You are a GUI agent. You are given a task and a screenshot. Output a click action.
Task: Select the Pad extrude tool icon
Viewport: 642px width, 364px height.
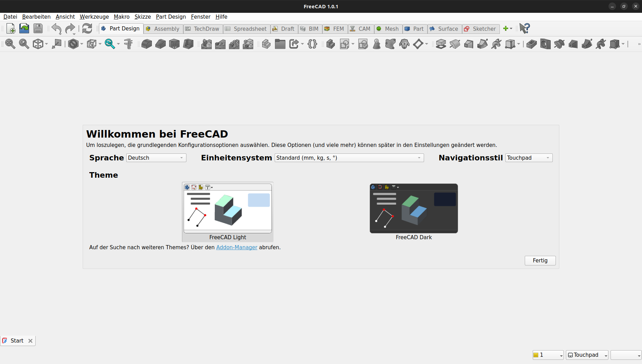tap(441, 44)
